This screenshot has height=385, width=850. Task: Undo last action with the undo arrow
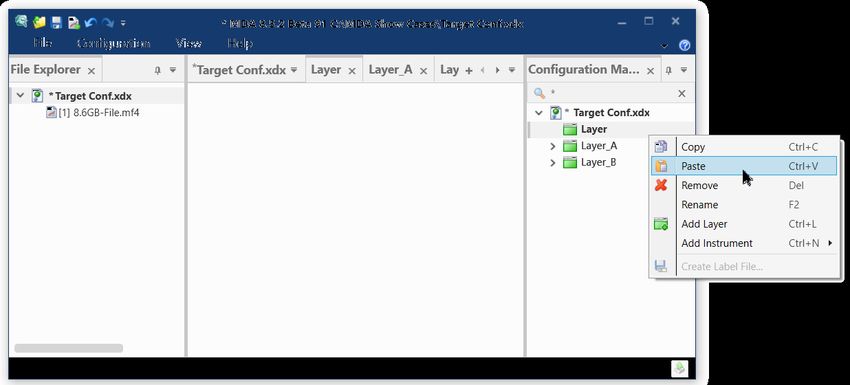91,22
